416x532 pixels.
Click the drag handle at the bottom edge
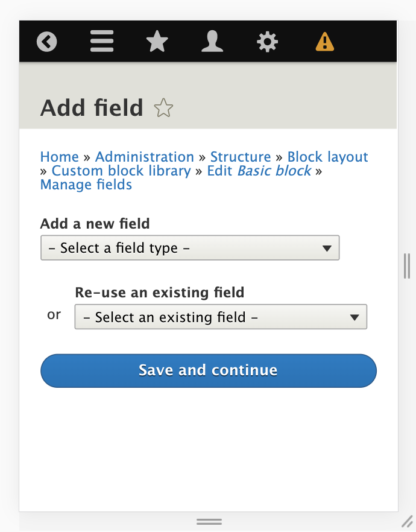tap(208, 520)
